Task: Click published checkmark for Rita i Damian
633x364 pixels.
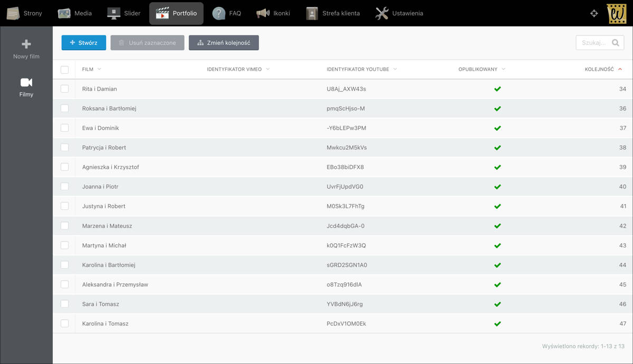Action: [497, 89]
